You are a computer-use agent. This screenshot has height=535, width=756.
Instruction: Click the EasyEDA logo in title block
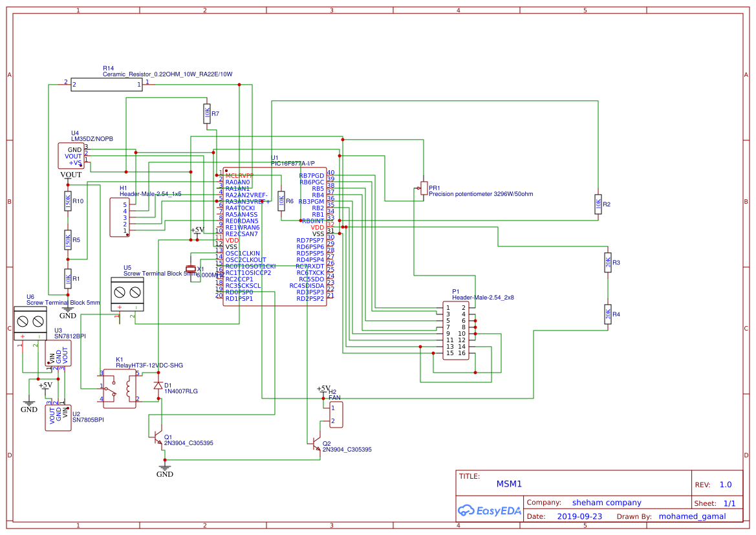coord(490,510)
